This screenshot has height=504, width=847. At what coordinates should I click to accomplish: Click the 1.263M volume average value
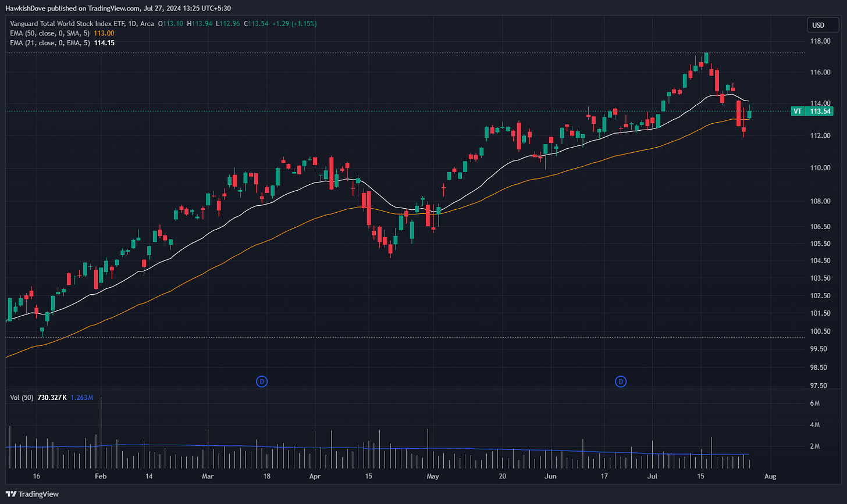tap(82, 397)
